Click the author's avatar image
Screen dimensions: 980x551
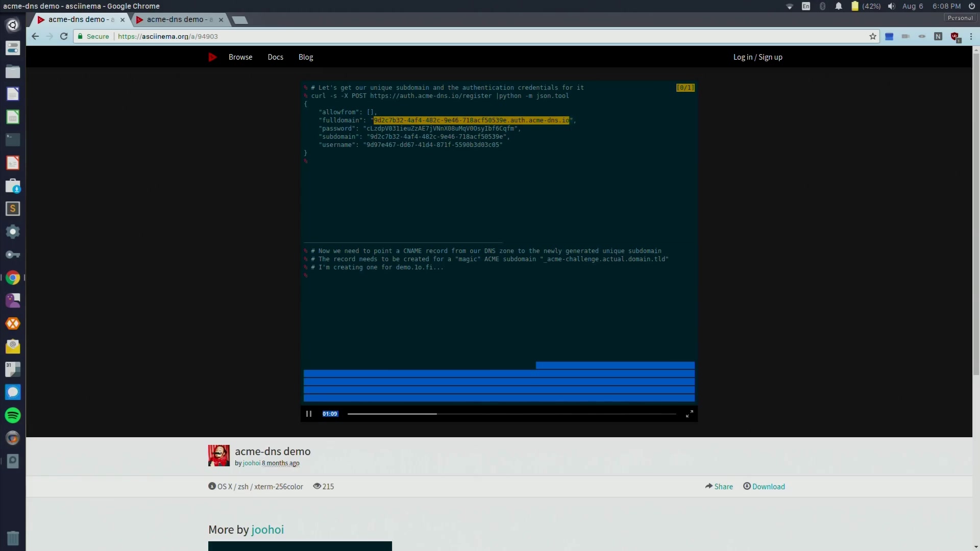tap(218, 456)
